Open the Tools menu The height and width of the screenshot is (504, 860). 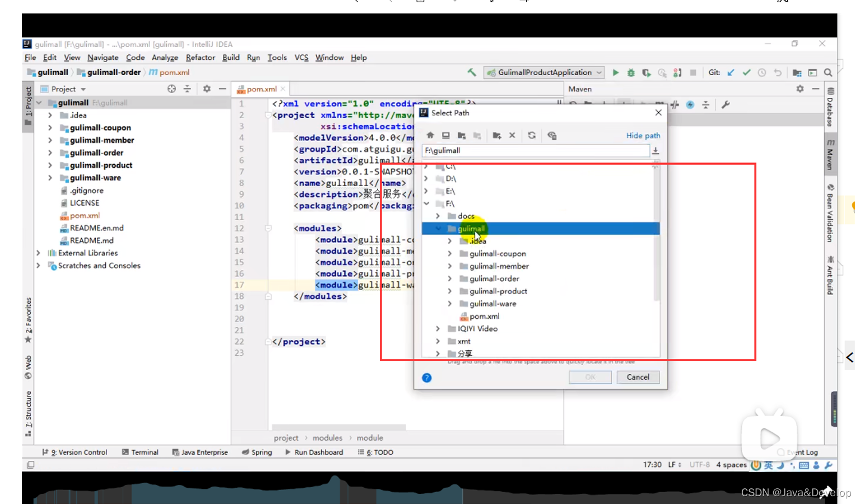click(277, 58)
